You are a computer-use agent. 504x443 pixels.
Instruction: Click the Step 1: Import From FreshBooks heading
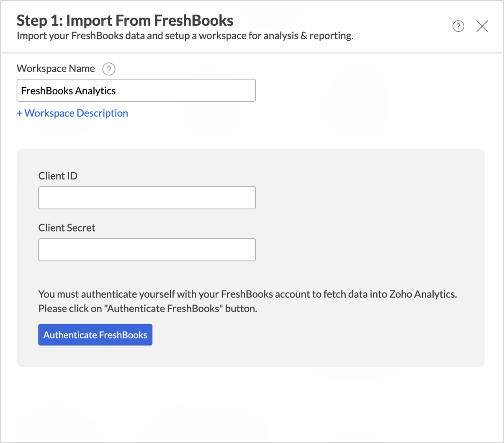(x=125, y=20)
